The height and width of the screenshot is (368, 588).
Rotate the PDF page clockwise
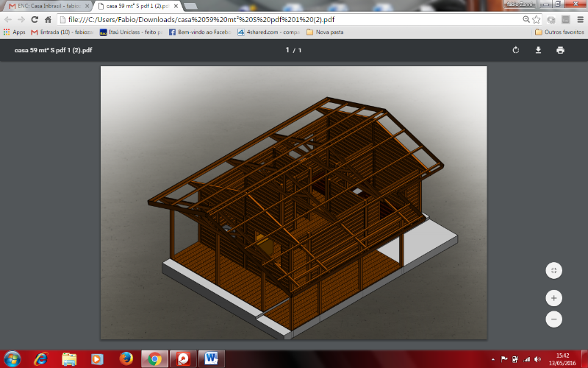pos(516,50)
